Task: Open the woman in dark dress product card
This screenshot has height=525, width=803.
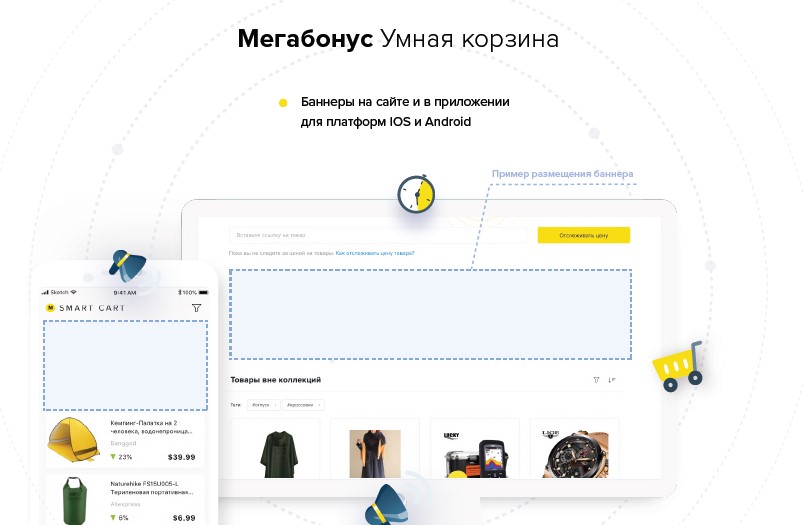Action: (375, 449)
